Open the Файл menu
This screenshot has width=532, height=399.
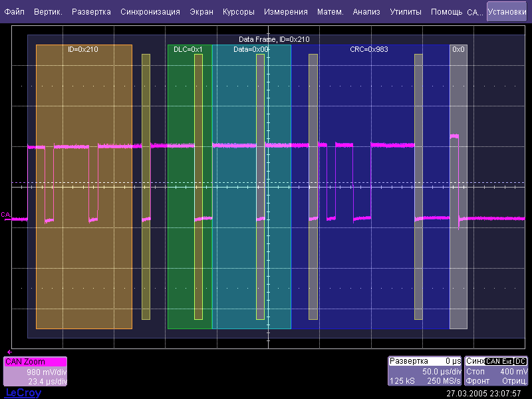15,12
